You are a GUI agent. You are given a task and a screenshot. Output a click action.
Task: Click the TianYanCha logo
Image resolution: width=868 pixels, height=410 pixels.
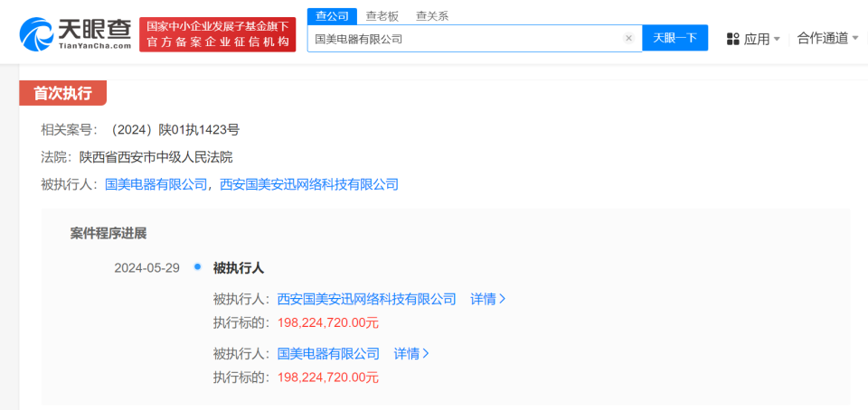coord(75,33)
